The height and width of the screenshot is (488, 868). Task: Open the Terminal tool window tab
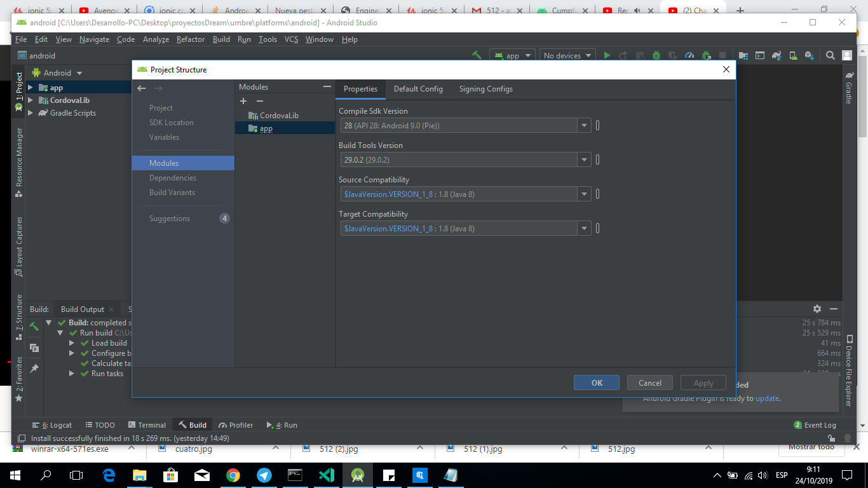(x=147, y=425)
